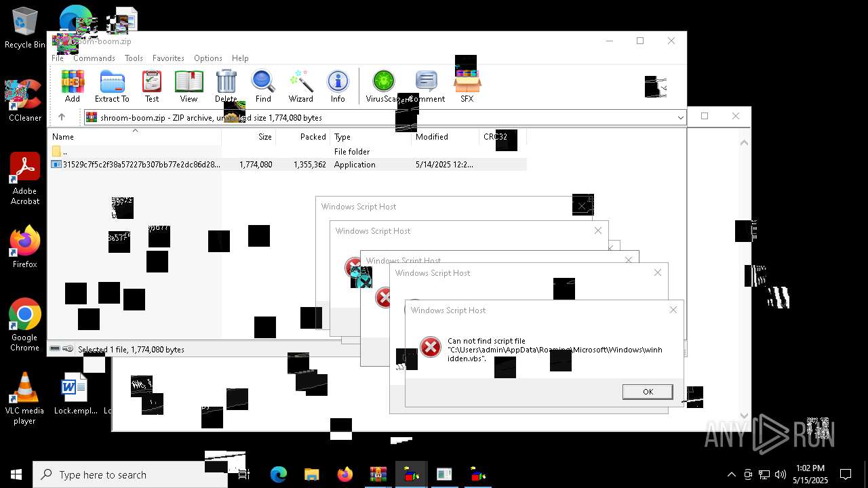Open the Lock.empl Word document icon
This screenshot has height=488, width=868.
point(75,394)
